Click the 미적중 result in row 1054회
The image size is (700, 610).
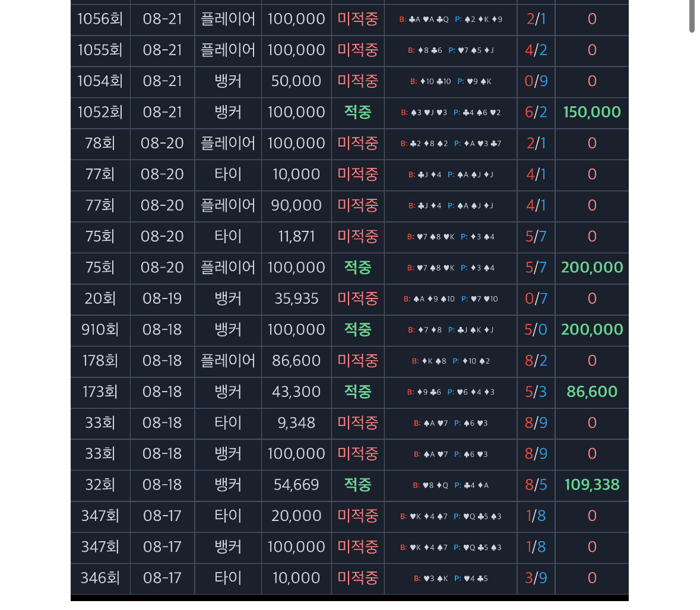click(358, 81)
